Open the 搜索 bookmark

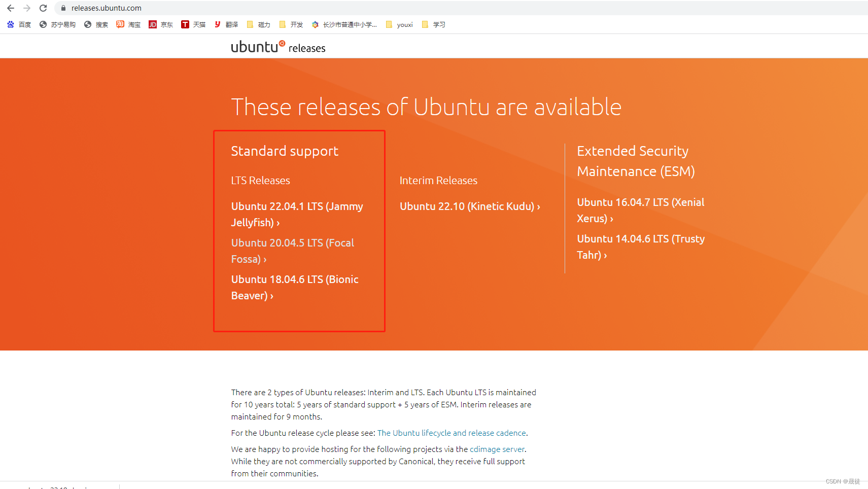tap(96, 24)
